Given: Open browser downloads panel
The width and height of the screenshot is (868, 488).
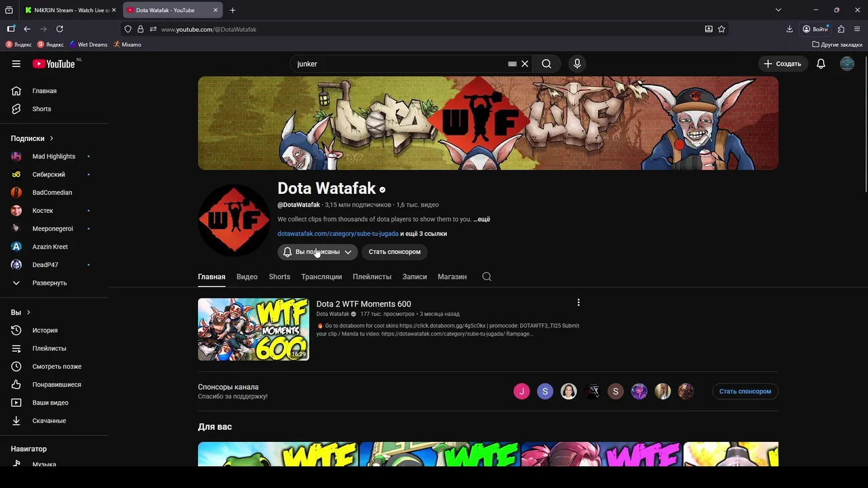Looking at the screenshot, I should [789, 29].
